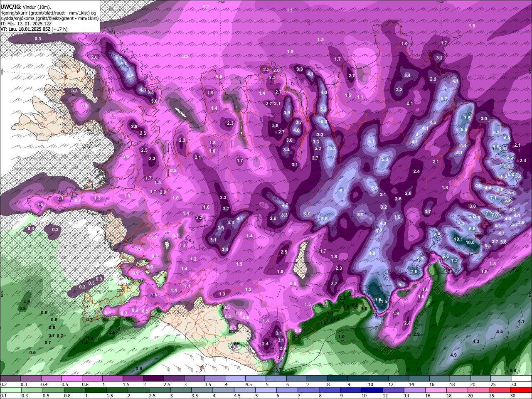Image resolution: width=532 pixels, height=399 pixels.
Task: Click the bold 'UWC/IG' title text
Action: click(10, 7)
